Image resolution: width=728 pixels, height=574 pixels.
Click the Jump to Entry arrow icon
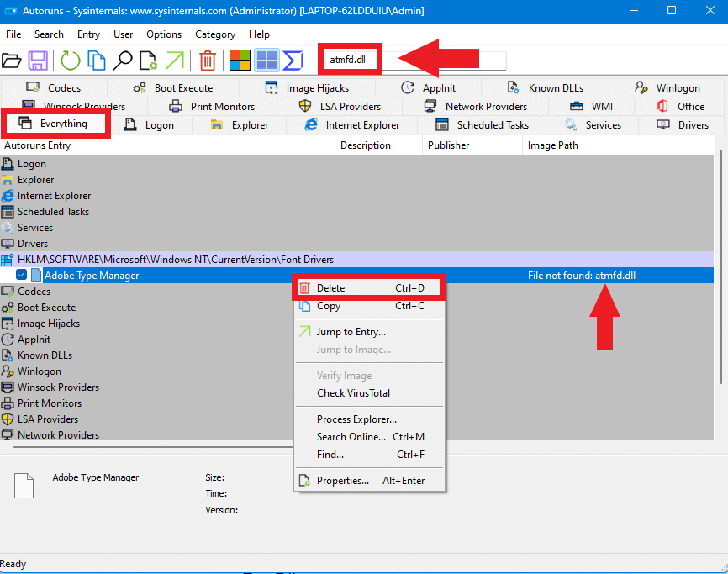point(175,61)
